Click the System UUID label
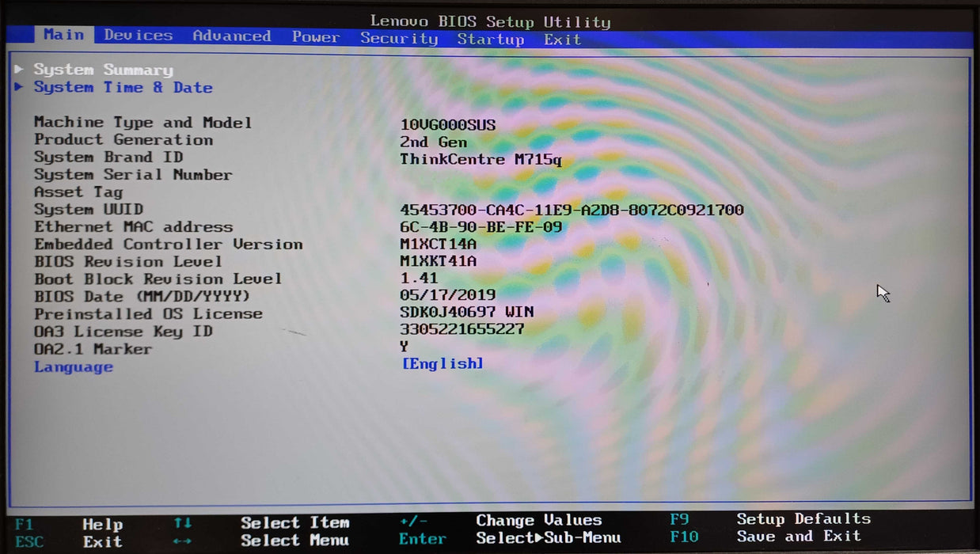980x554 pixels. click(89, 209)
